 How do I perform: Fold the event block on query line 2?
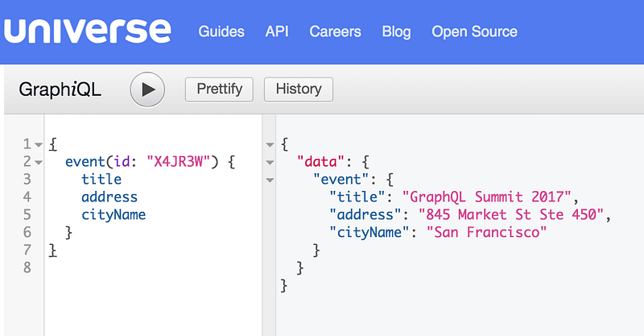pyautogui.click(x=39, y=162)
